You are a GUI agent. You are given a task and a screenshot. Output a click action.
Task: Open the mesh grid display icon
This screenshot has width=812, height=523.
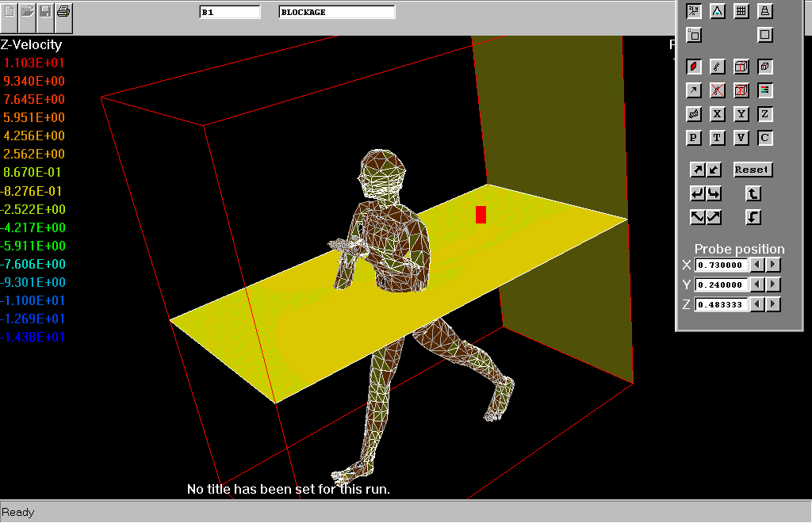(741, 11)
